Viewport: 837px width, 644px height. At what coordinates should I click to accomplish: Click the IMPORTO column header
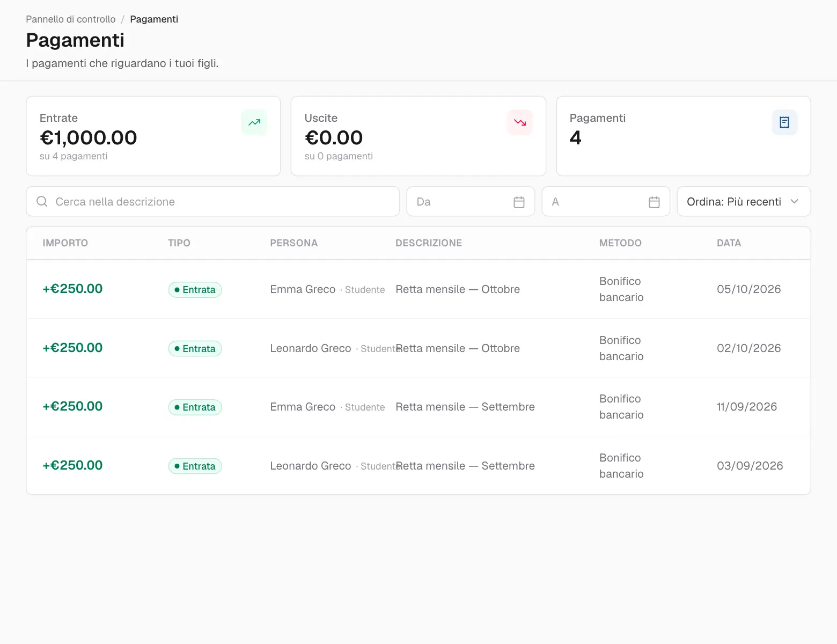pos(65,243)
